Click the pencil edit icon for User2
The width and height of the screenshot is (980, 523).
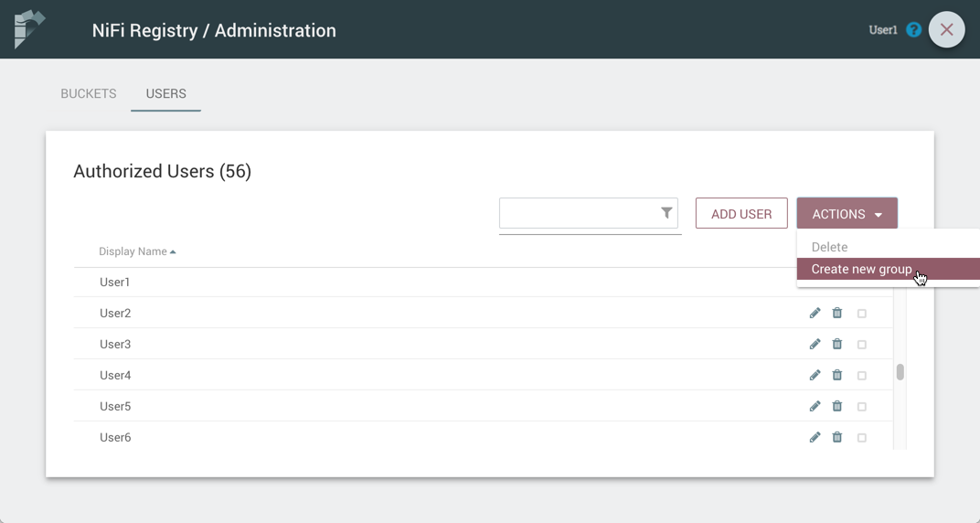[x=815, y=314]
